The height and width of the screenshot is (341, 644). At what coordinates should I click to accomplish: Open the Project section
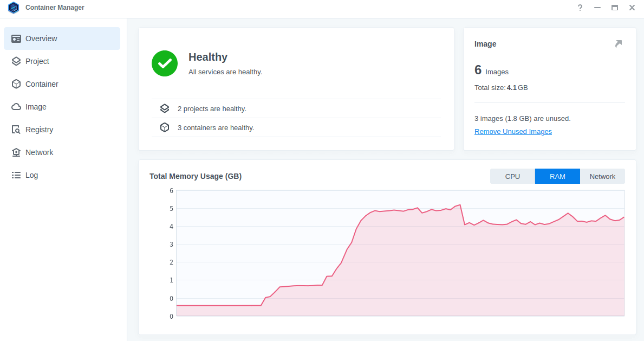(62, 61)
